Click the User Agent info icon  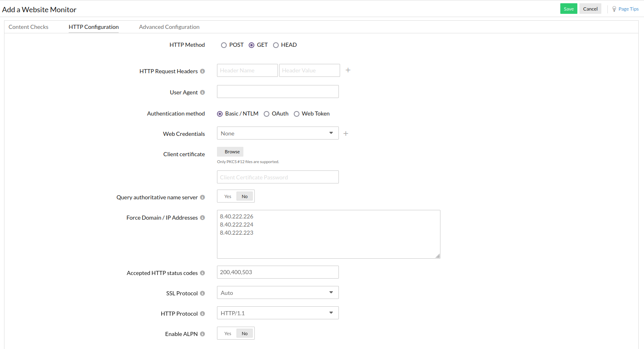pyautogui.click(x=202, y=92)
